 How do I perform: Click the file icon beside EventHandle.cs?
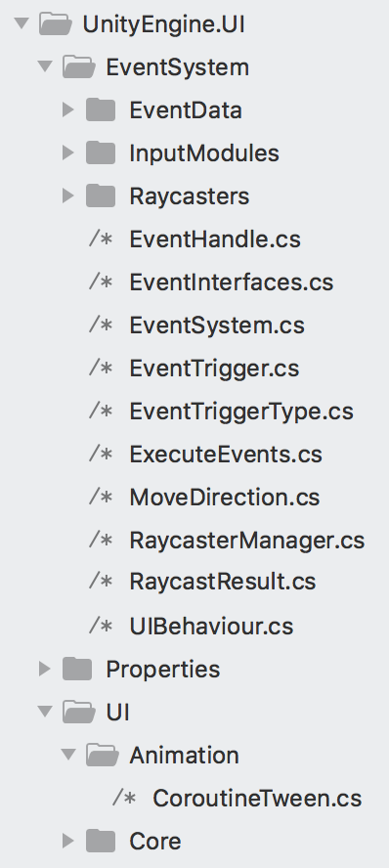pos(101,239)
